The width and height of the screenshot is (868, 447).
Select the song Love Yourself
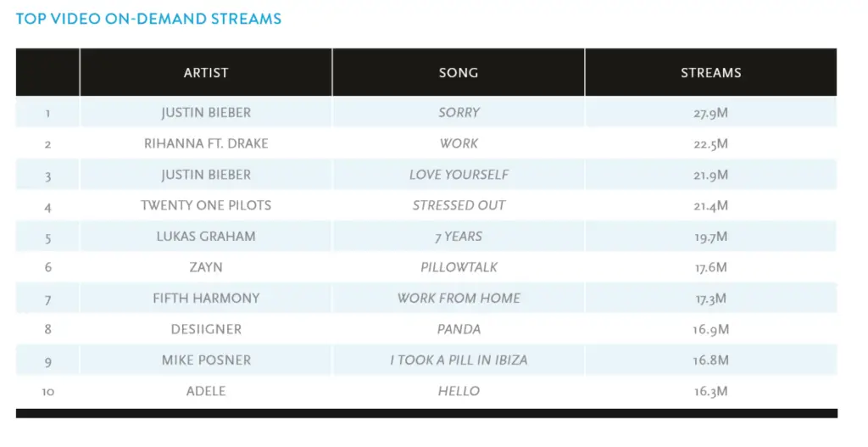459,175
